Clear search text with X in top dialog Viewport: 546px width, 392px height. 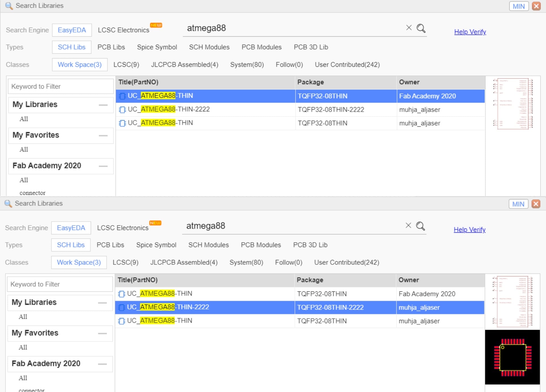pyautogui.click(x=409, y=28)
